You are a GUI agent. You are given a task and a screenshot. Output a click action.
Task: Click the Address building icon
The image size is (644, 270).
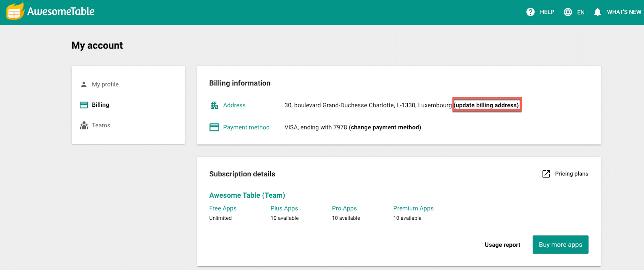(x=214, y=105)
